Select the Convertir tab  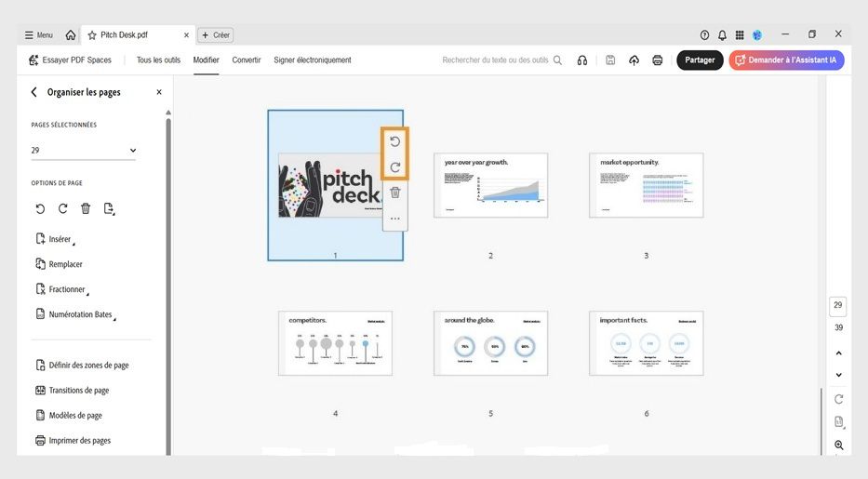[x=247, y=60]
